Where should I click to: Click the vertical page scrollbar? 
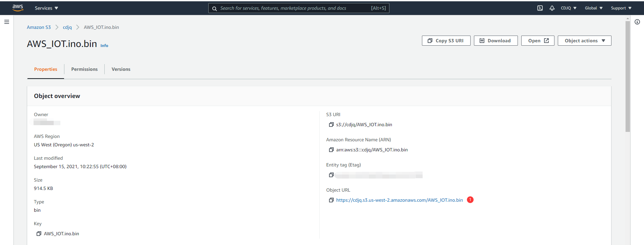[628, 77]
